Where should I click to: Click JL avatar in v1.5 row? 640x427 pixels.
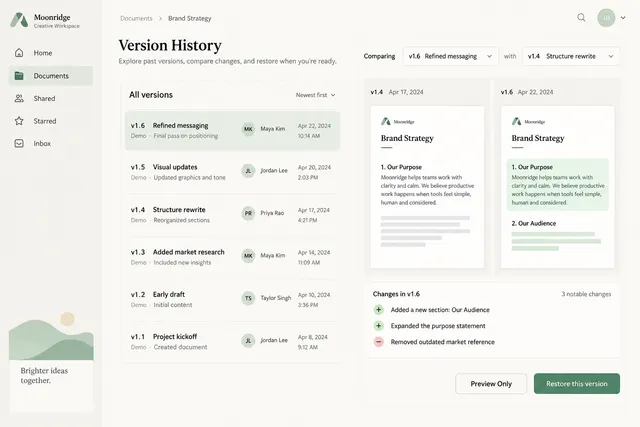click(x=248, y=171)
